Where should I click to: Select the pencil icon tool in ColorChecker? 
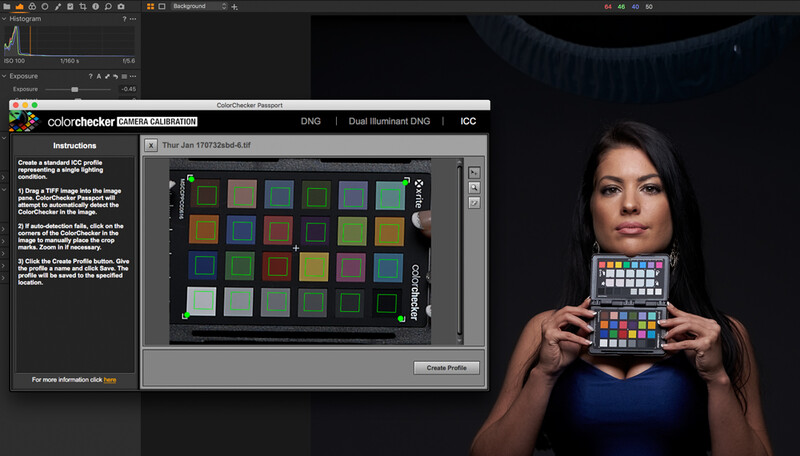tap(474, 203)
